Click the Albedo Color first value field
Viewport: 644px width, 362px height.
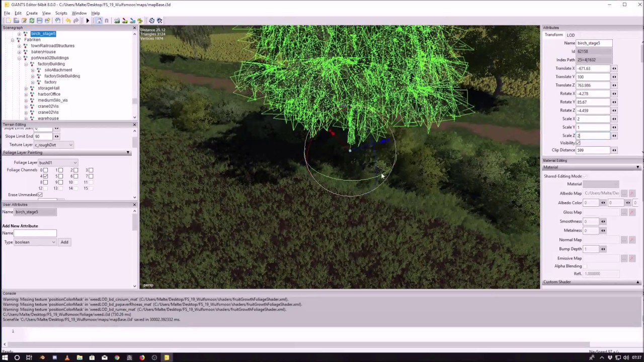point(591,203)
